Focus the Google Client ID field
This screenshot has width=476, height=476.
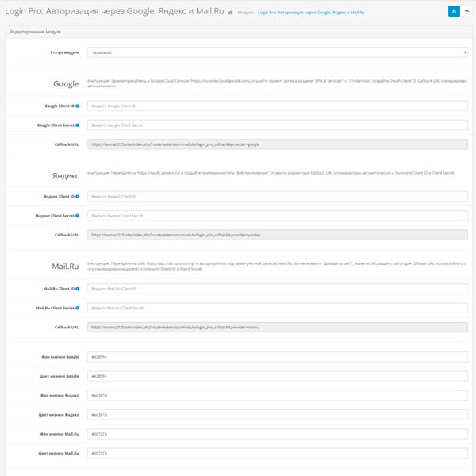click(x=278, y=106)
